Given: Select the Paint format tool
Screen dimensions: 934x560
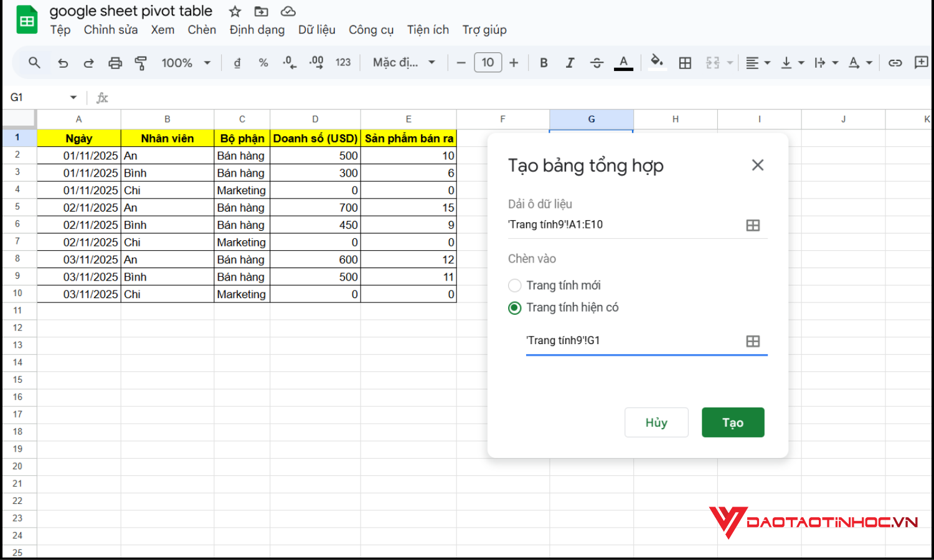Looking at the screenshot, I should click(x=141, y=62).
